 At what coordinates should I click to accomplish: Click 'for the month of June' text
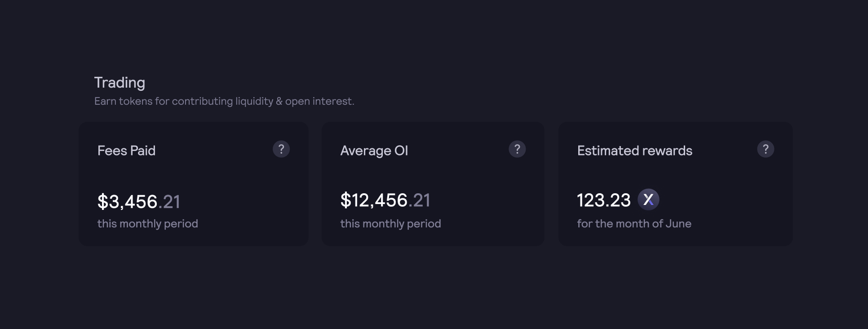(x=634, y=223)
